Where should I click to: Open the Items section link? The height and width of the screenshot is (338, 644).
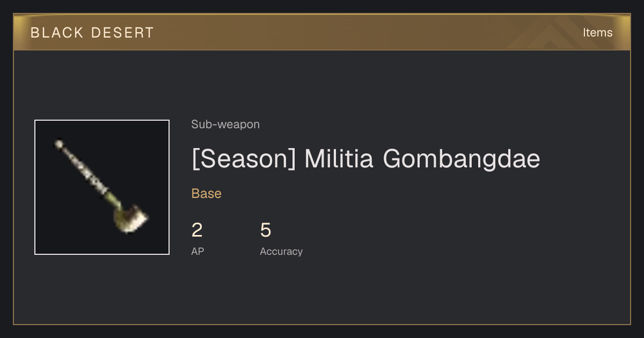[x=597, y=32]
